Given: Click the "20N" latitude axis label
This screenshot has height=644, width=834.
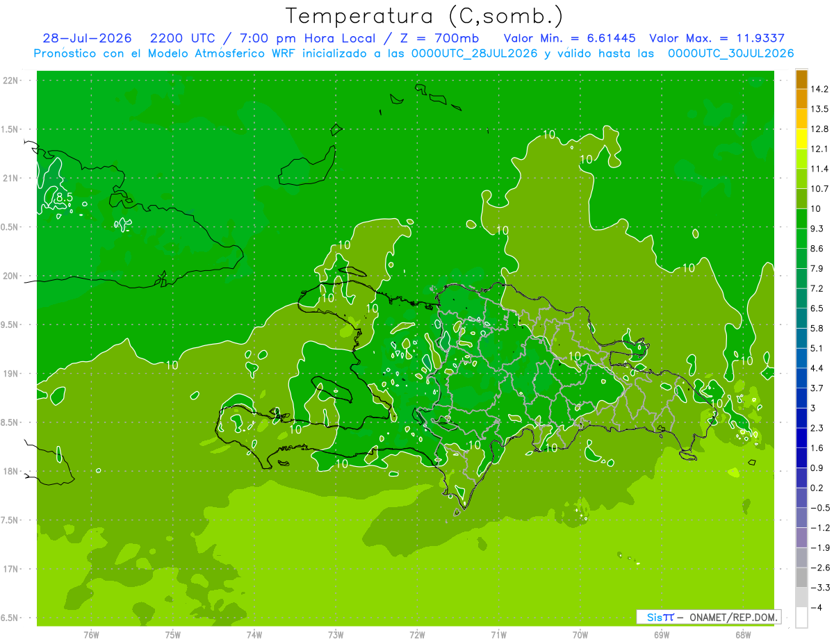Looking at the screenshot, I should [11, 276].
